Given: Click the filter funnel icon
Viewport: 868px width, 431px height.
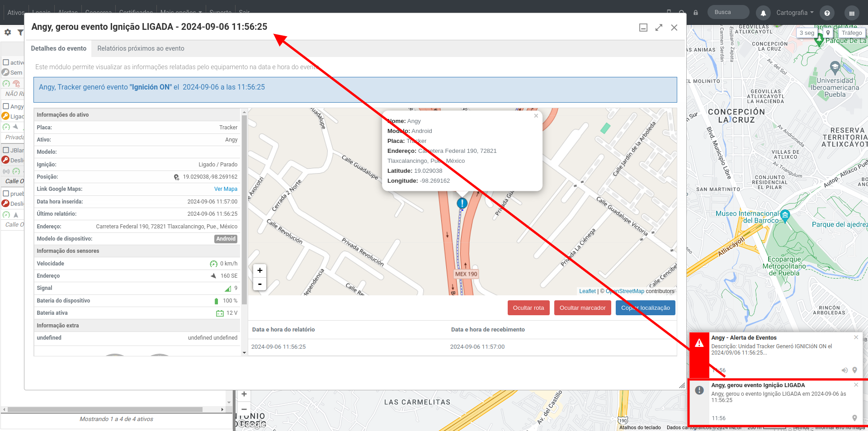Looking at the screenshot, I should pyautogui.click(x=20, y=33).
